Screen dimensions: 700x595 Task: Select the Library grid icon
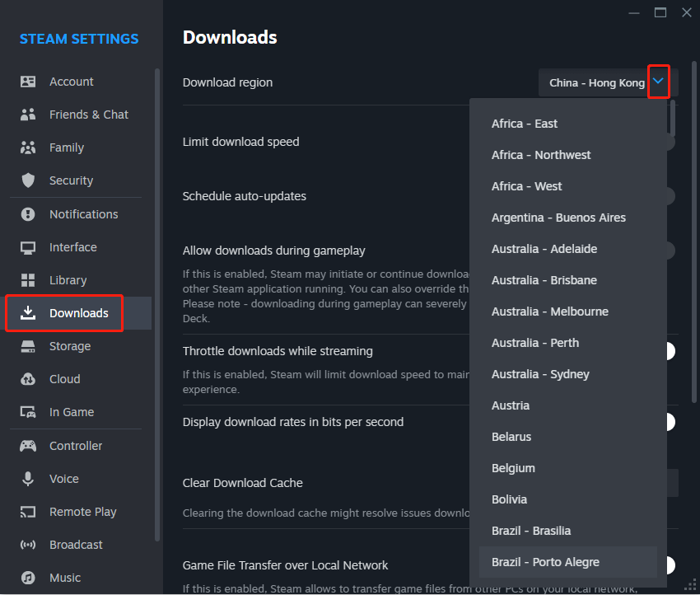[28, 279]
